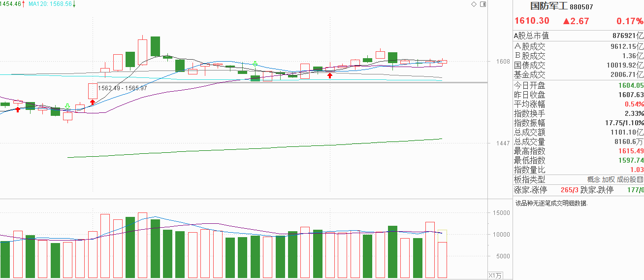Toggle the side panel layout icon
Screen dimensions: 644x280
(483, 4)
